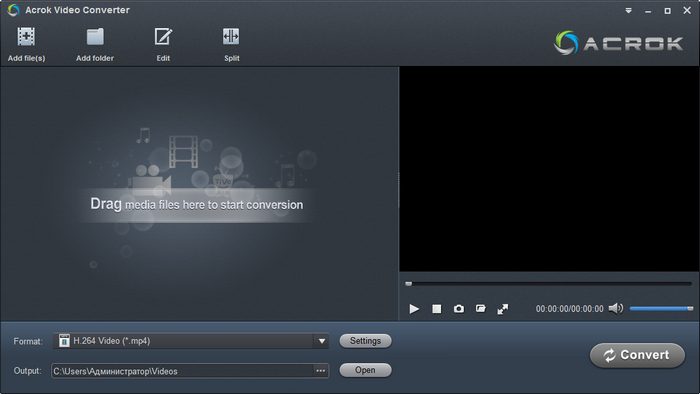Mute the audio with speaker icon
Image resolution: width=700 pixels, height=394 pixels.
tap(616, 308)
